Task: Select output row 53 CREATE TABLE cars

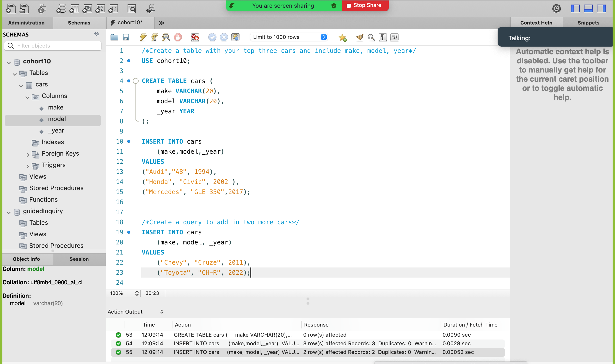Action: (308, 335)
